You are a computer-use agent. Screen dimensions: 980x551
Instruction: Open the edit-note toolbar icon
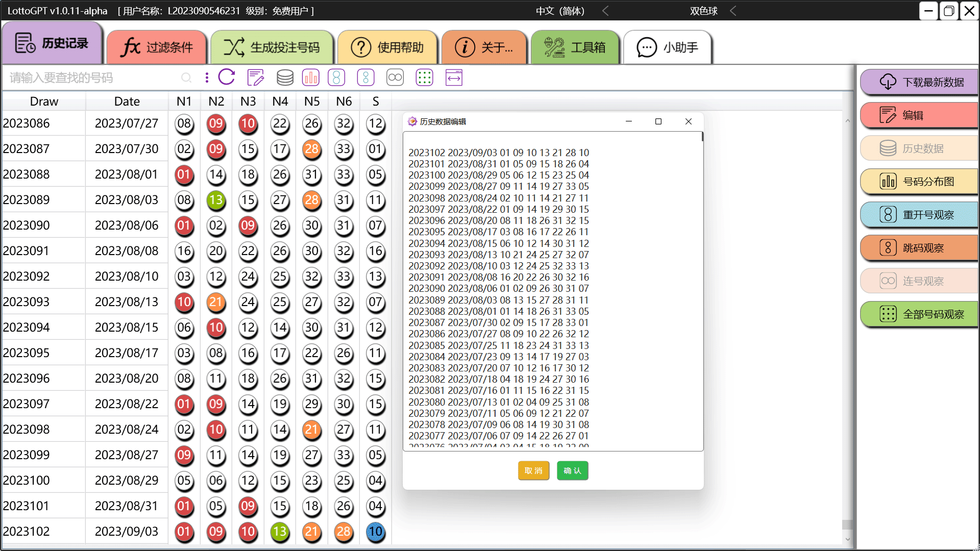point(255,78)
